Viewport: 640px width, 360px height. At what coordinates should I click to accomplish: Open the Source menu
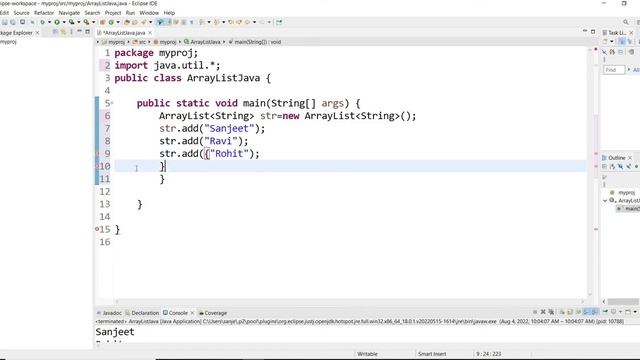click(21, 13)
